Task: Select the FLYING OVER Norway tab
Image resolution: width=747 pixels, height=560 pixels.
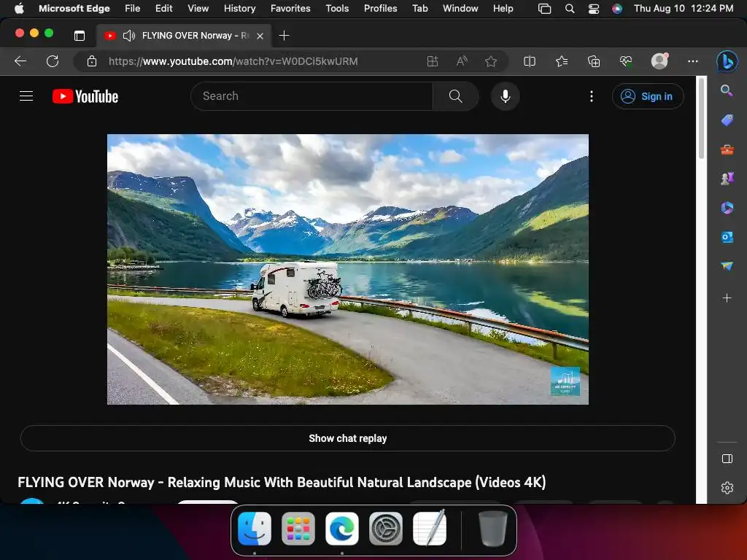Action: coord(185,35)
